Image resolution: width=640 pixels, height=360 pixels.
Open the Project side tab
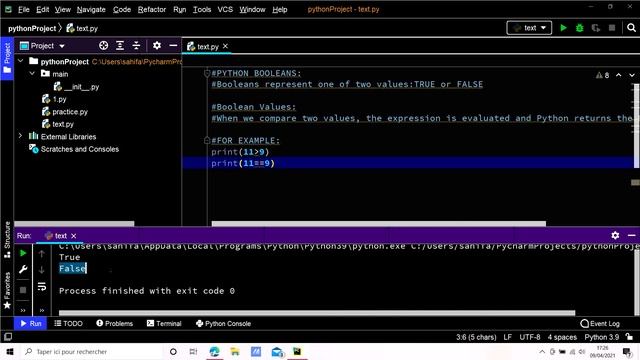tap(7, 58)
